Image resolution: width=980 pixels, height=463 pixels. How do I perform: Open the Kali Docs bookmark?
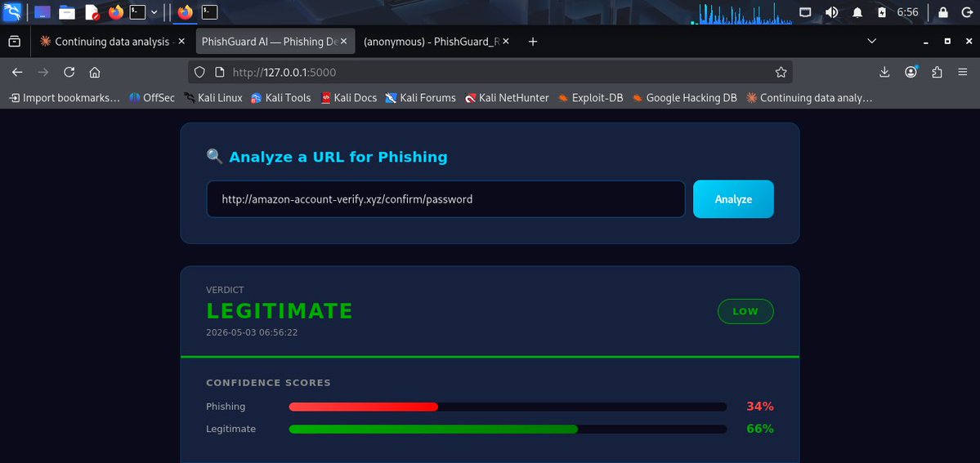(349, 97)
